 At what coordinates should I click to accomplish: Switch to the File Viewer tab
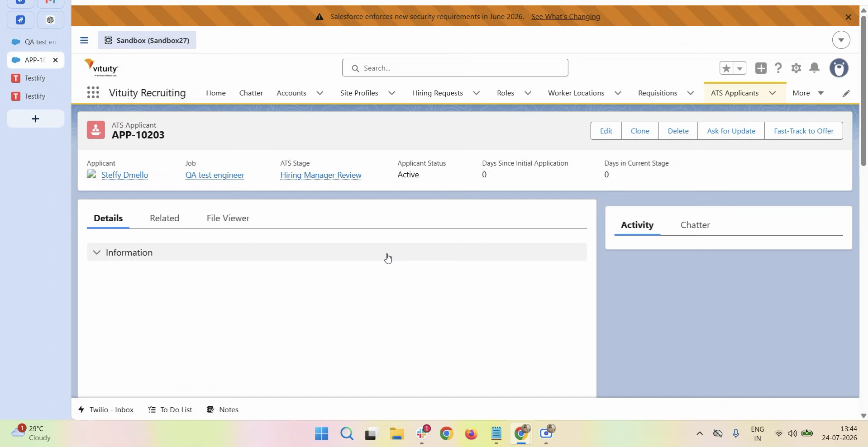pyautogui.click(x=228, y=218)
